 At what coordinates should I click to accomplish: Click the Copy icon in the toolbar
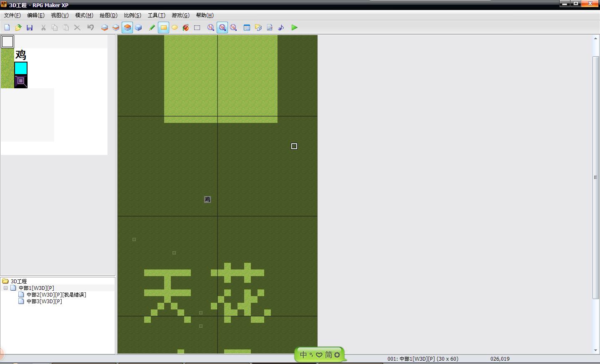pyautogui.click(x=55, y=27)
